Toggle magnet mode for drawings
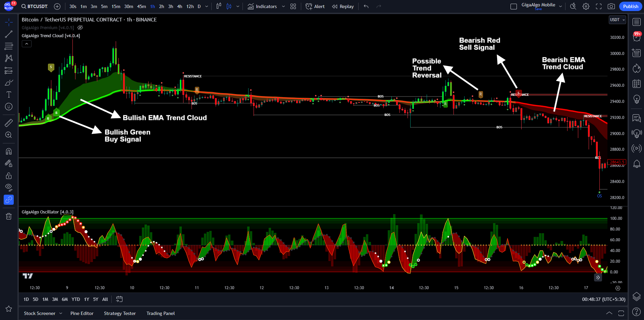Viewport: 644px width, 320px height. [9, 151]
